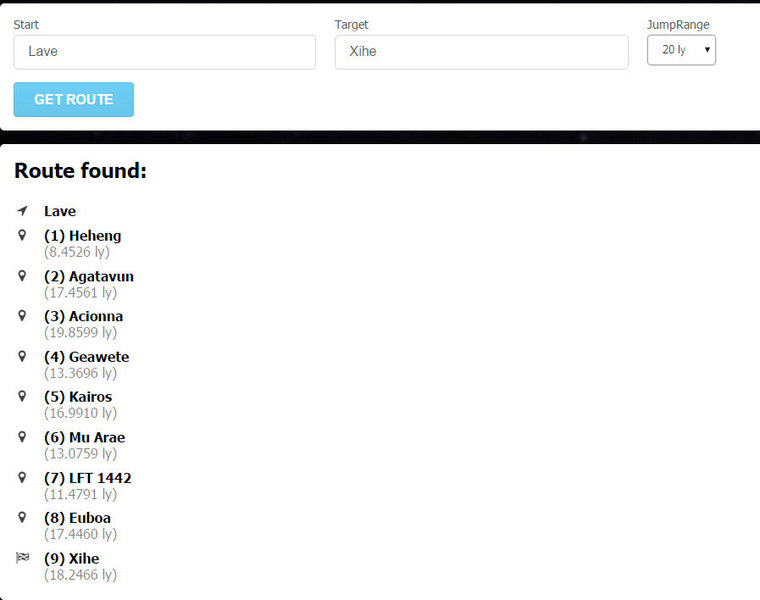
Task: Click the checkered flag icon beside Xihe
Action: click(x=22, y=558)
